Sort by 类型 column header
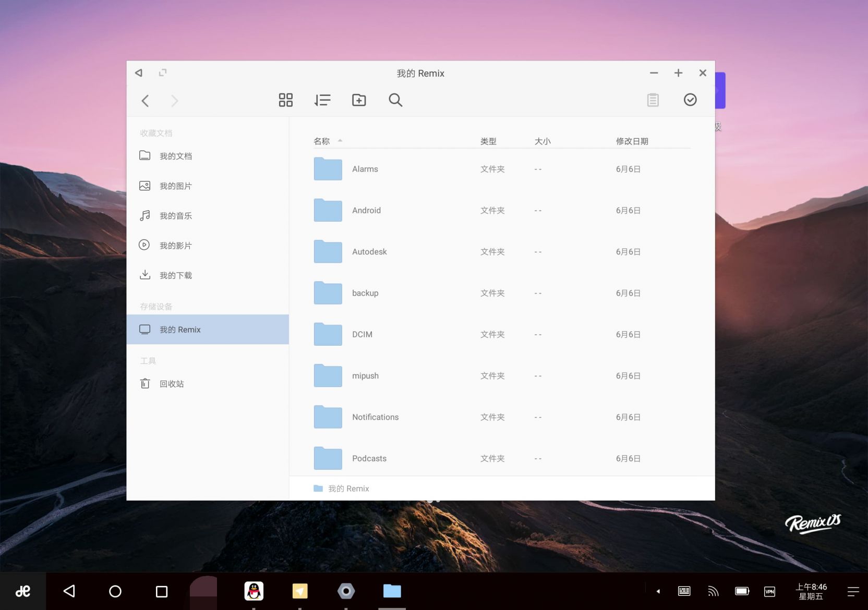 (x=488, y=141)
